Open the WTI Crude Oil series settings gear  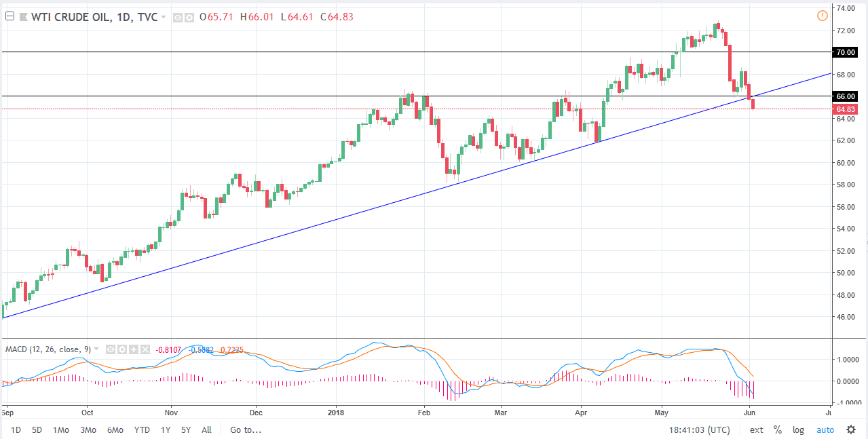coord(191,17)
